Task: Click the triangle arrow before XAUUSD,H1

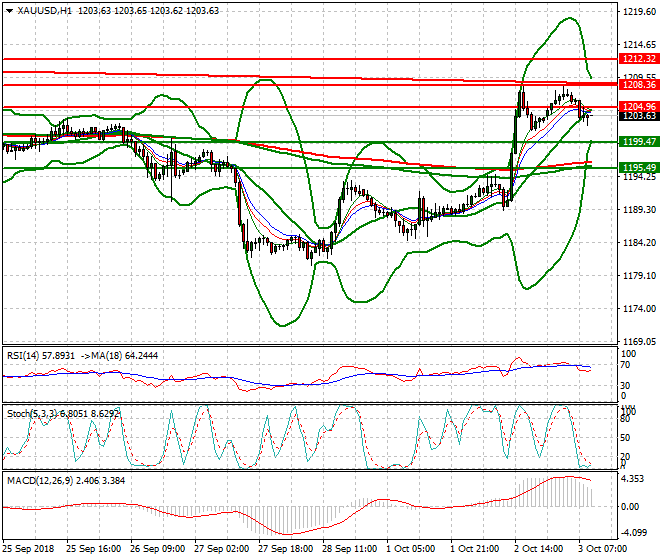Action: pyautogui.click(x=9, y=11)
